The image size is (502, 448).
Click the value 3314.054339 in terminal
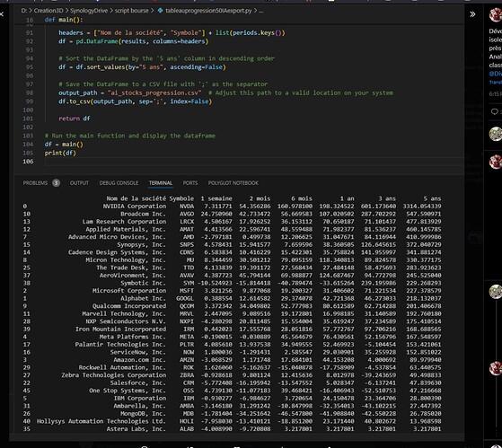click(422, 206)
